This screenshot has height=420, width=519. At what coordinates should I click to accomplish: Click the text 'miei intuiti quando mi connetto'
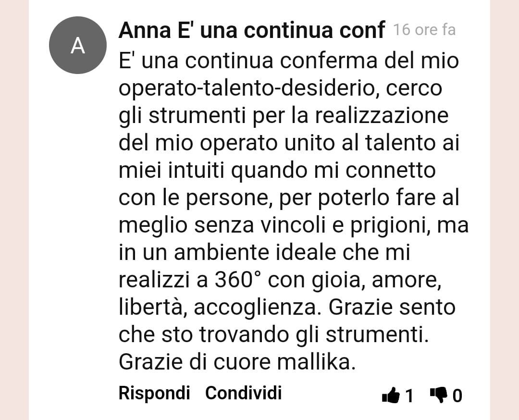[277, 171]
